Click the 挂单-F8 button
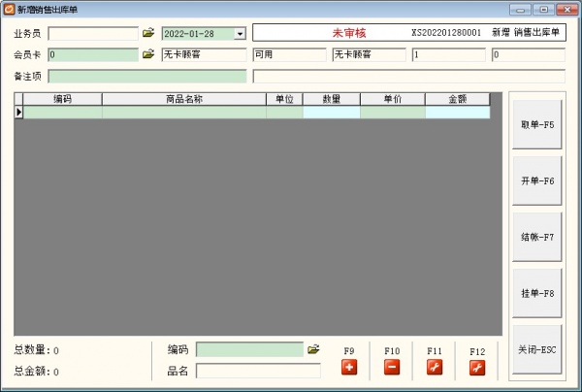This screenshot has width=582, height=392. [x=537, y=293]
